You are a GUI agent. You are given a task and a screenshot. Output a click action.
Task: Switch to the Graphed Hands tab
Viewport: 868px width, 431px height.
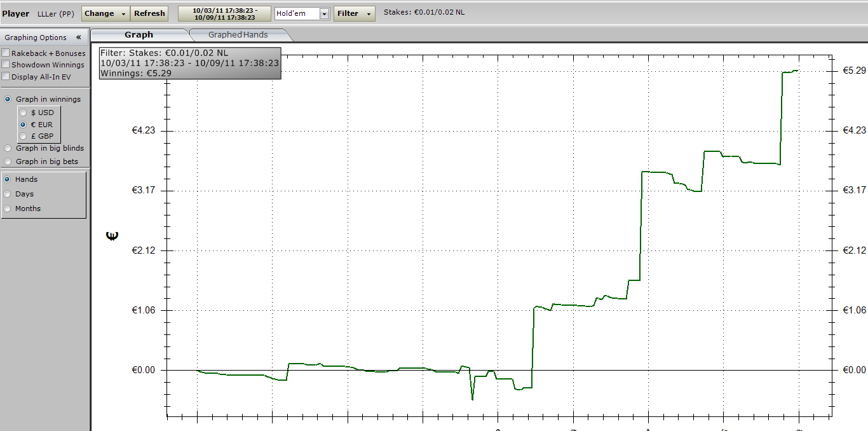click(x=238, y=35)
